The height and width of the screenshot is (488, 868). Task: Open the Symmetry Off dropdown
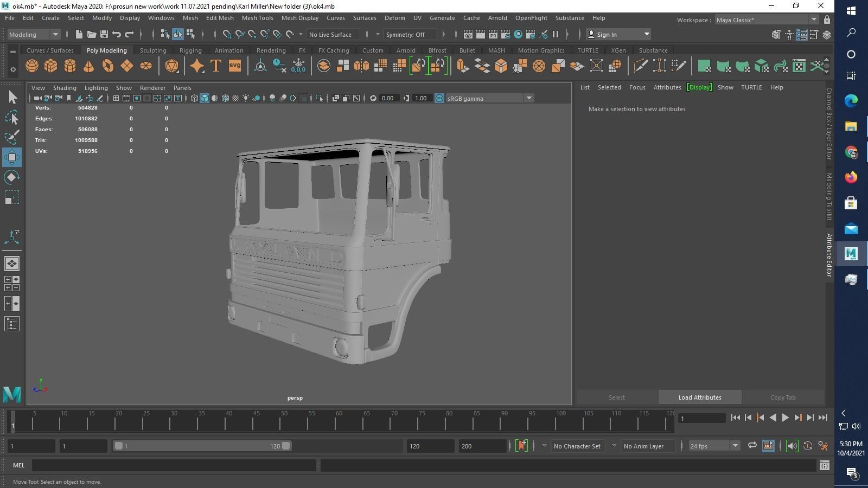[x=410, y=34]
